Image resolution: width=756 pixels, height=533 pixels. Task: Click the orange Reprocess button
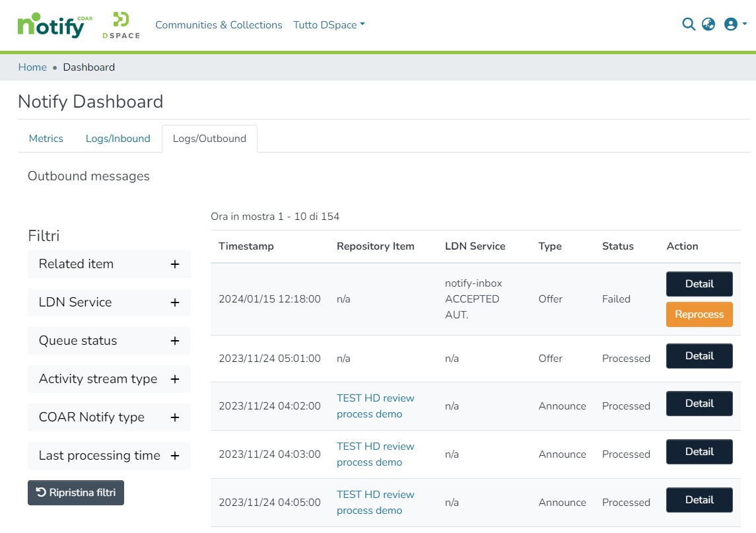[x=699, y=314]
